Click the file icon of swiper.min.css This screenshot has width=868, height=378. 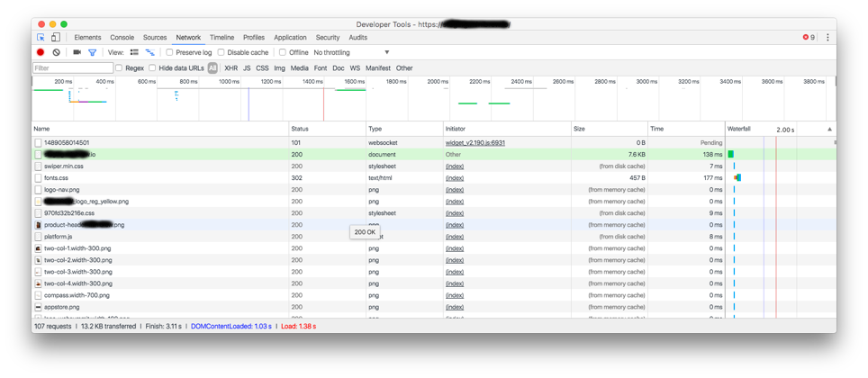pos(38,166)
